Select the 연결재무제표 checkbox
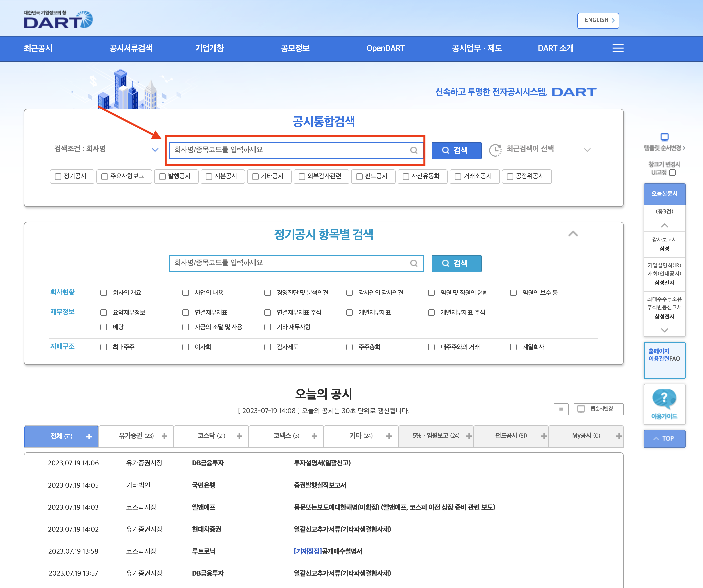The width and height of the screenshot is (703, 588). (x=185, y=312)
